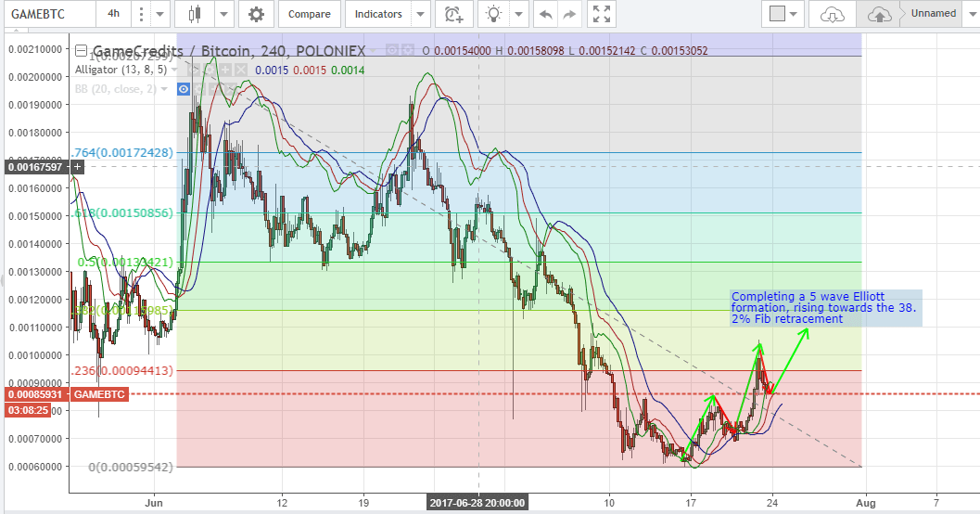The width and height of the screenshot is (980, 514).
Task: Collapse the indicator legend box
Action: tap(81, 51)
